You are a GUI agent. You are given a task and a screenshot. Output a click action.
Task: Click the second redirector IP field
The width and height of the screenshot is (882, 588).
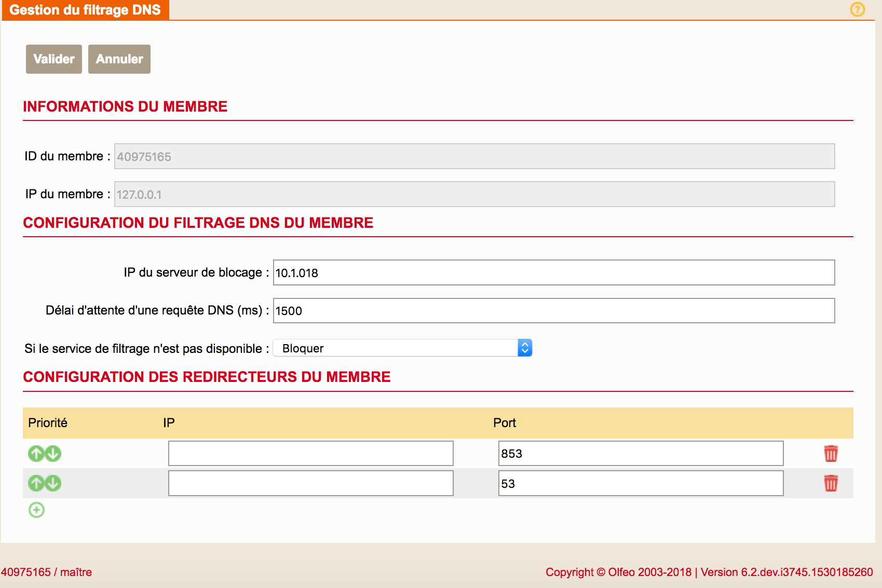point(310,483)
